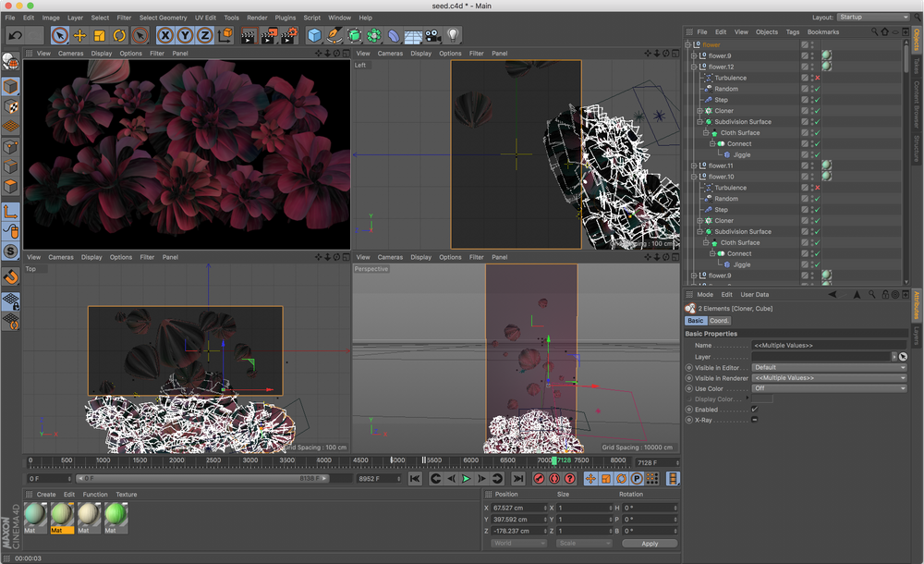
Task: Play the animation forward
Action: point(466,478)
